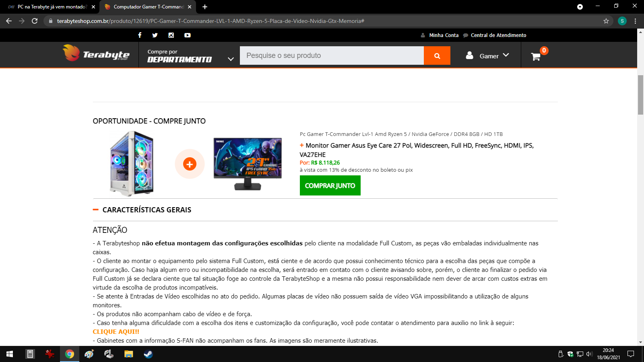The height and width of the screenshot is (362, 644).
Task: Click the page vertical scrollbar thumb
Action: (640, 95)
